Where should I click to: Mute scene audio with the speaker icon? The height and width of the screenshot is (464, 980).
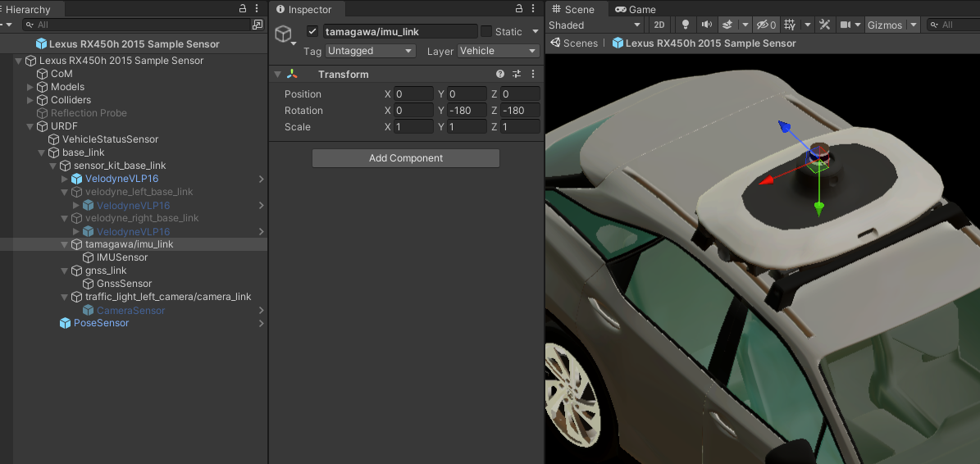705,25
